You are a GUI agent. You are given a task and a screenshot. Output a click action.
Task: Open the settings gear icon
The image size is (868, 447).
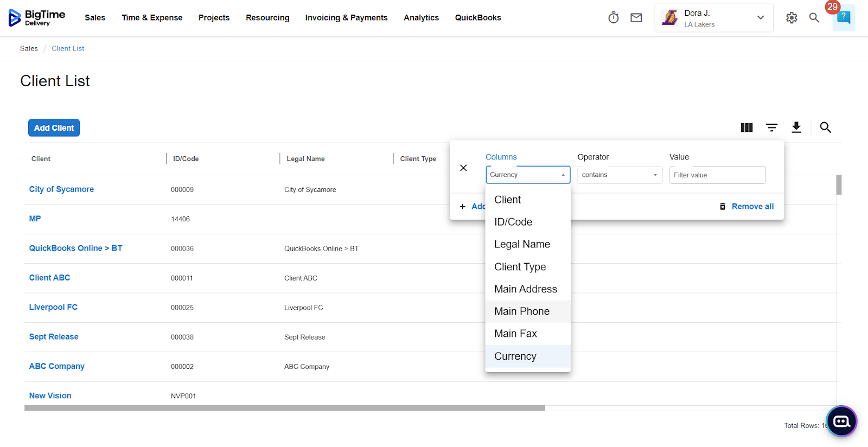pyautogui.click(x=792, y=18)
